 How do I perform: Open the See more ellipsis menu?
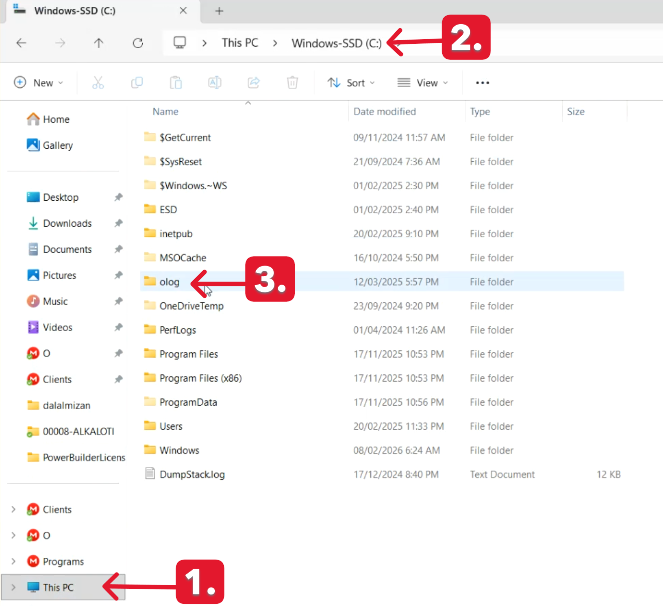[482, 83]
